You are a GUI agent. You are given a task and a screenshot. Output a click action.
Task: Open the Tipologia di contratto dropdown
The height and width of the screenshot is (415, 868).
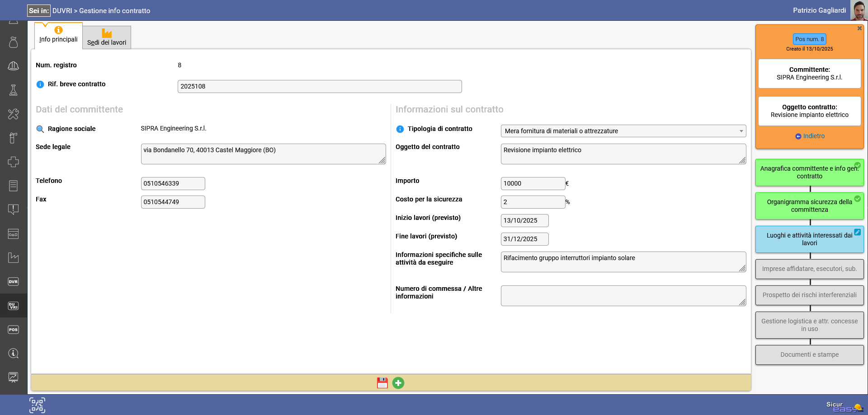click(623, 131)
